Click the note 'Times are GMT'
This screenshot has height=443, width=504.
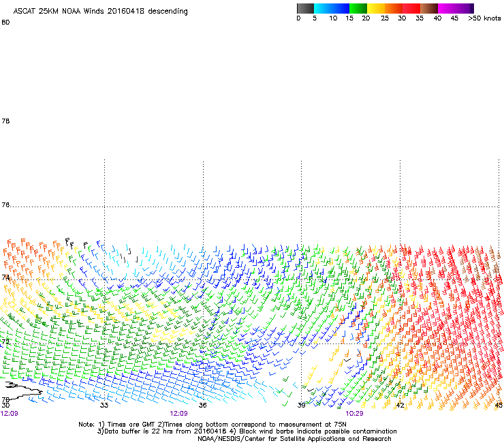tap(133, 425)
